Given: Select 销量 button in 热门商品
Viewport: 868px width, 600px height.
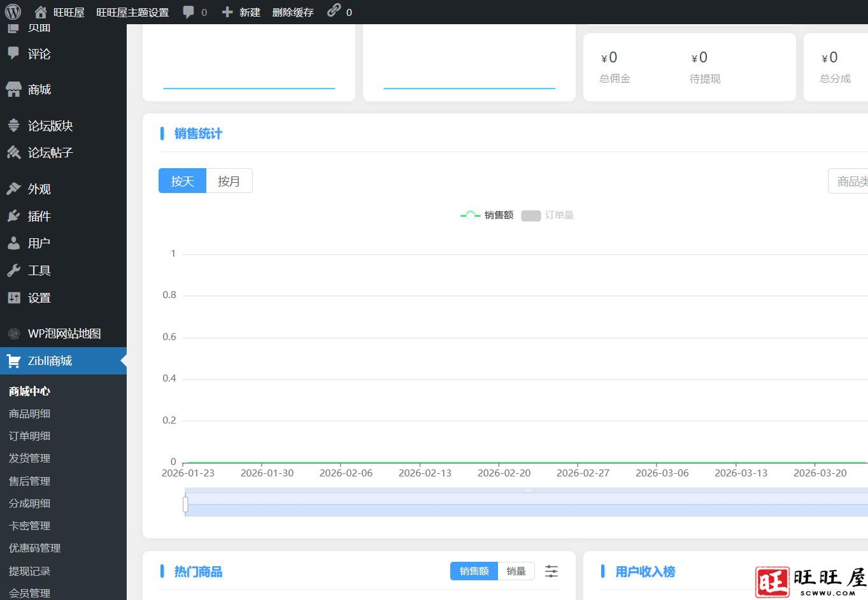Looking at the screenshot, I should [516, 571].
